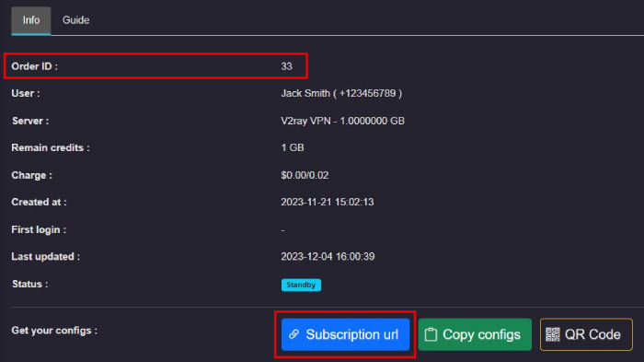Click the First login label
The height and width of the screenshot is (362, 644).
point(39,229)
